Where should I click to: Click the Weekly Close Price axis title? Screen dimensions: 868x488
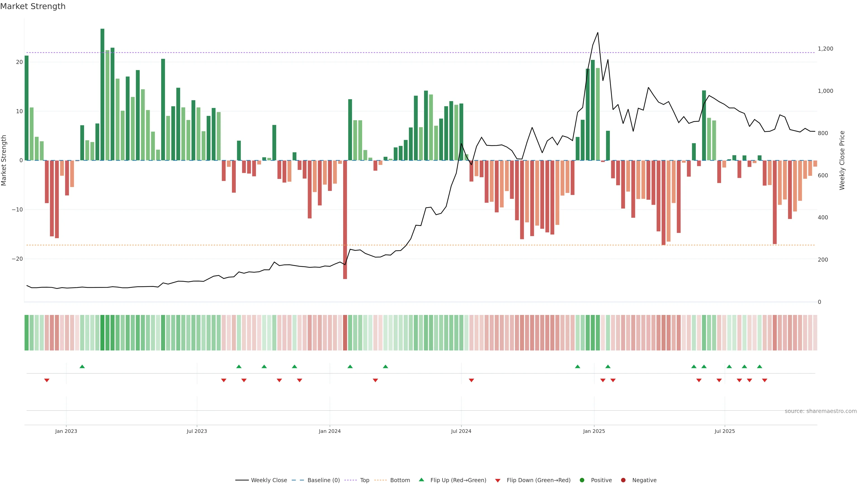(x=842, y=160)
